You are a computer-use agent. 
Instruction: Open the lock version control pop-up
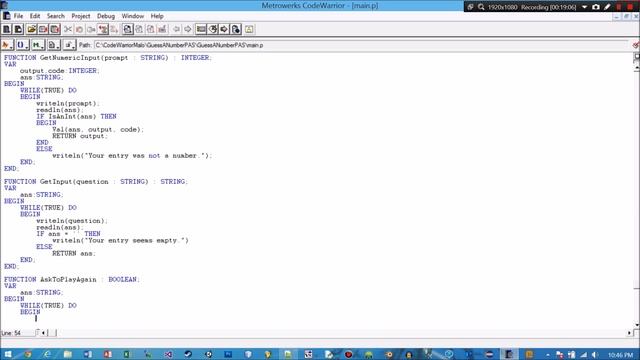[x=69, y=45]
